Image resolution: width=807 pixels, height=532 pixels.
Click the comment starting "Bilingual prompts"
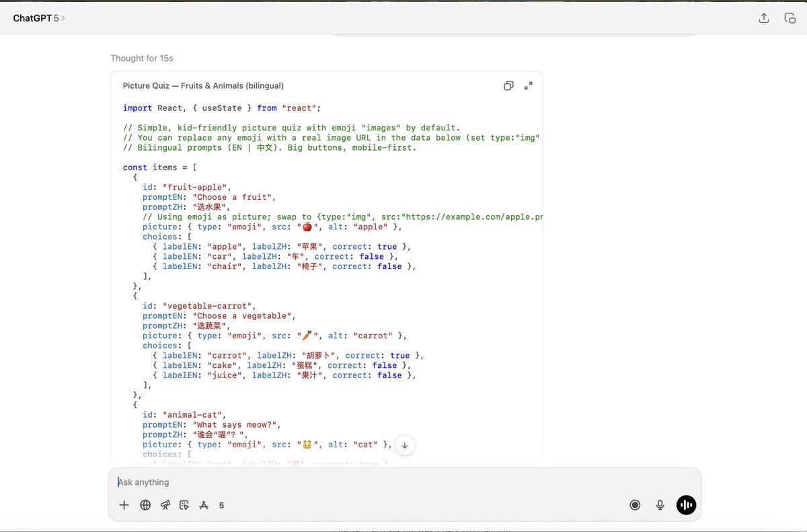(269, 147)
